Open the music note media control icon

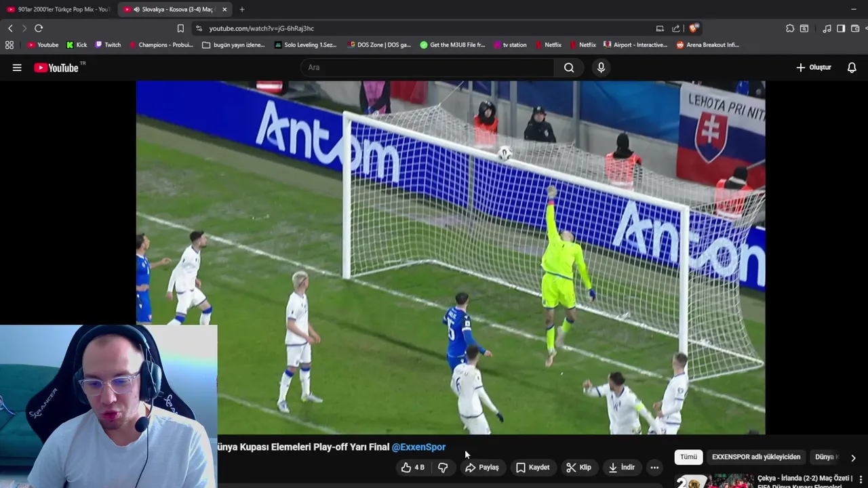coord(827,28)
